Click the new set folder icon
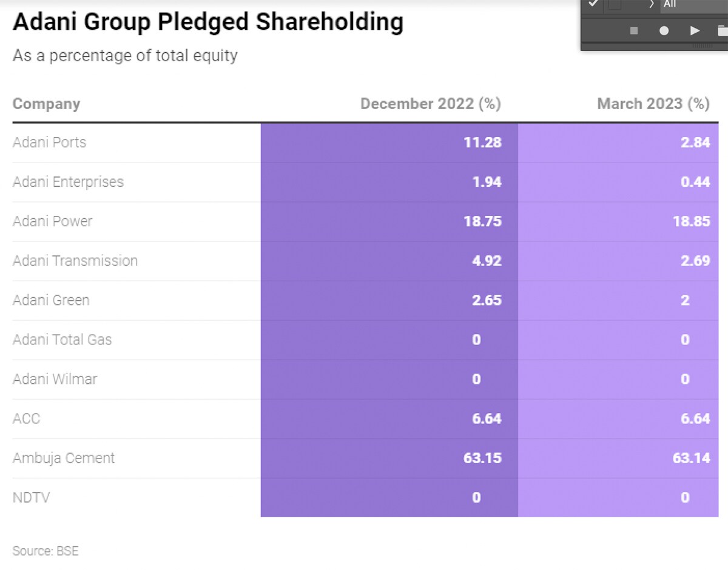 pos(722,30)
